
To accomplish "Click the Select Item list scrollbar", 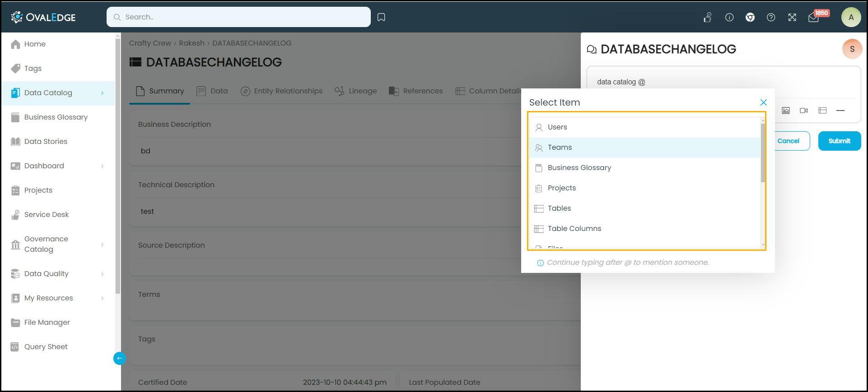I will coord(763,153).
